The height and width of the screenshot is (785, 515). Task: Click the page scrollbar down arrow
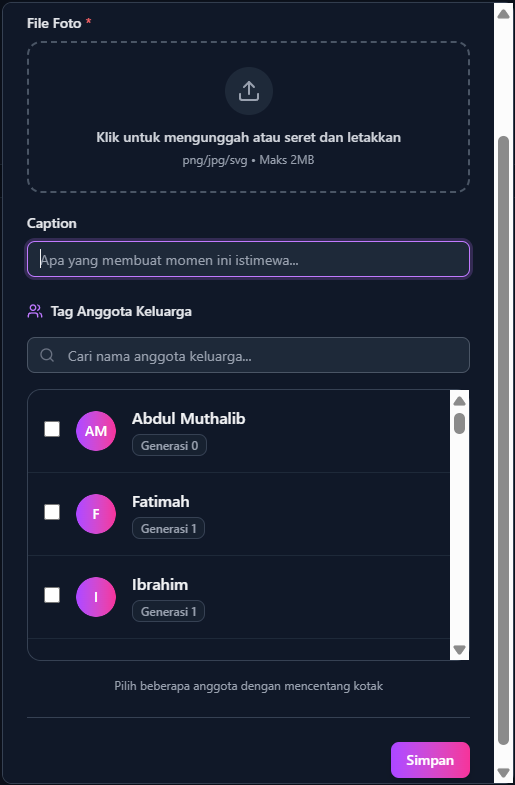coord(503,772)
